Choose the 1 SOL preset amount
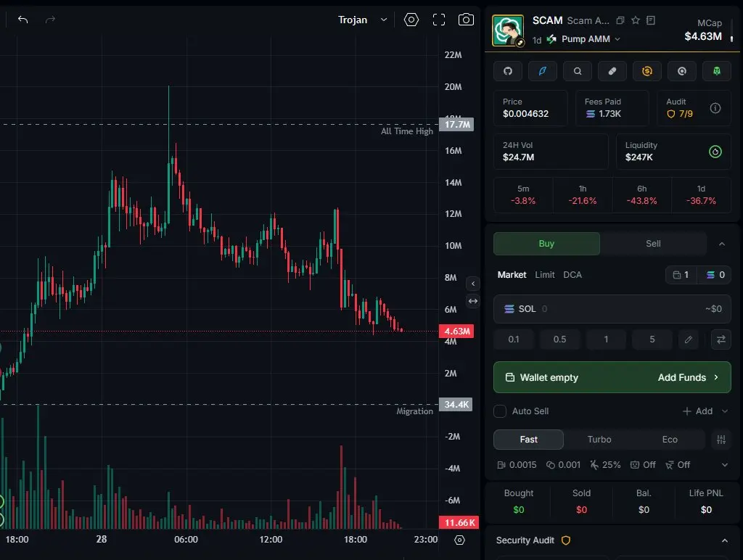The width and height of the screenshot is (743, 560). pos(606,339)
